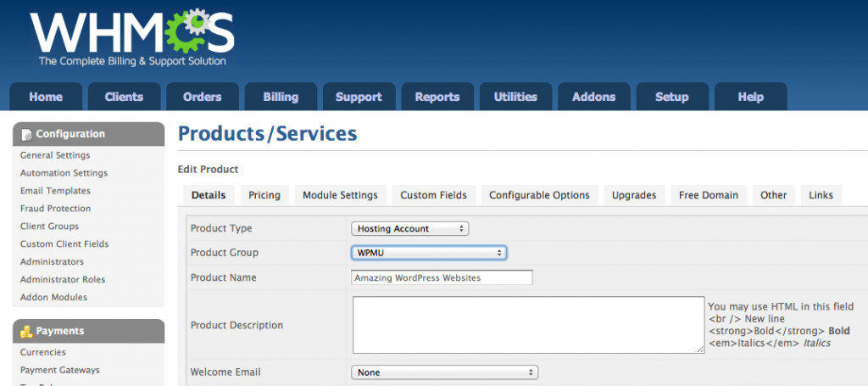The width and height of the screenshot is (868, 386).
Task: Switch to the Upgrades tab
Action: click(x=634, y=195)
